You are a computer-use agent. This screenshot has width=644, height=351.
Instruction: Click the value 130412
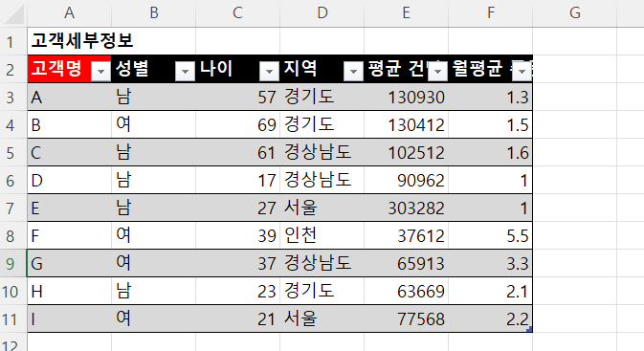[406, 124]
